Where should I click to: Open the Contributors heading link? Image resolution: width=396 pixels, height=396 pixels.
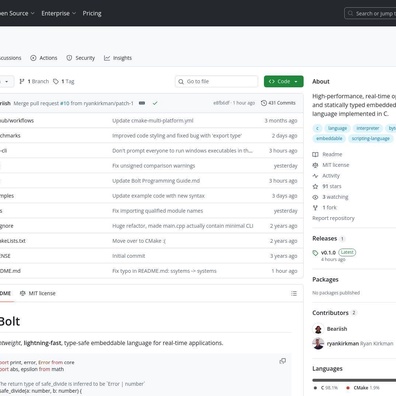pos(330,313)
